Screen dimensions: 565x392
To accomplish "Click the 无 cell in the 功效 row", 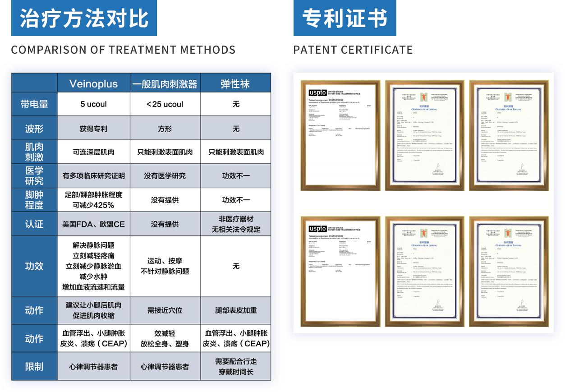I will (x=235, y=266).
